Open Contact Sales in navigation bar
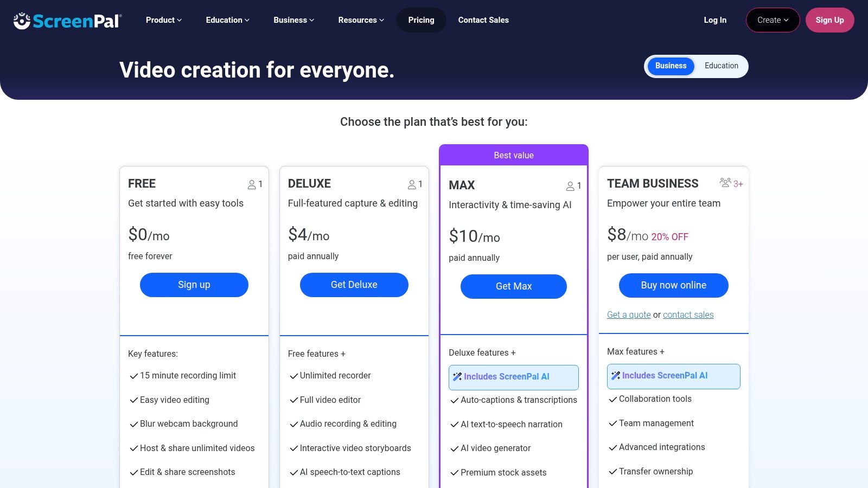 [x=483, y=20]
